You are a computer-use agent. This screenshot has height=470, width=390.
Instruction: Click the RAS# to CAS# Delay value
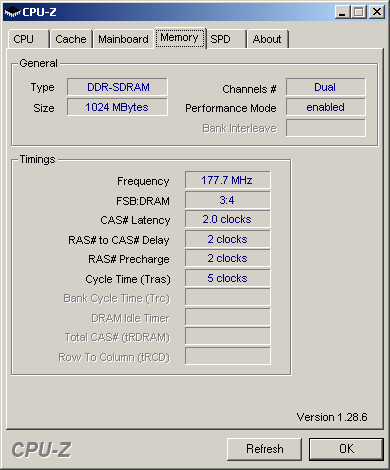tap(228, 239)
